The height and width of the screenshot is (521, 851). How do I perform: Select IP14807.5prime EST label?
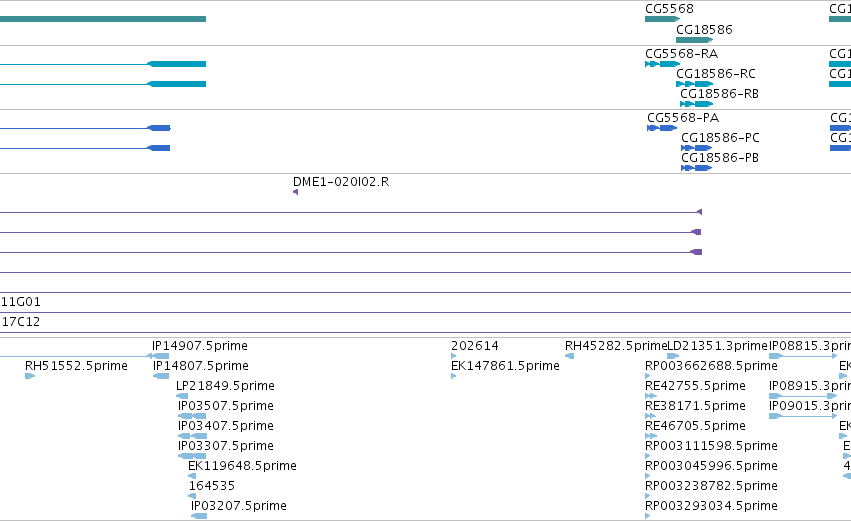[x=201, y=366]
